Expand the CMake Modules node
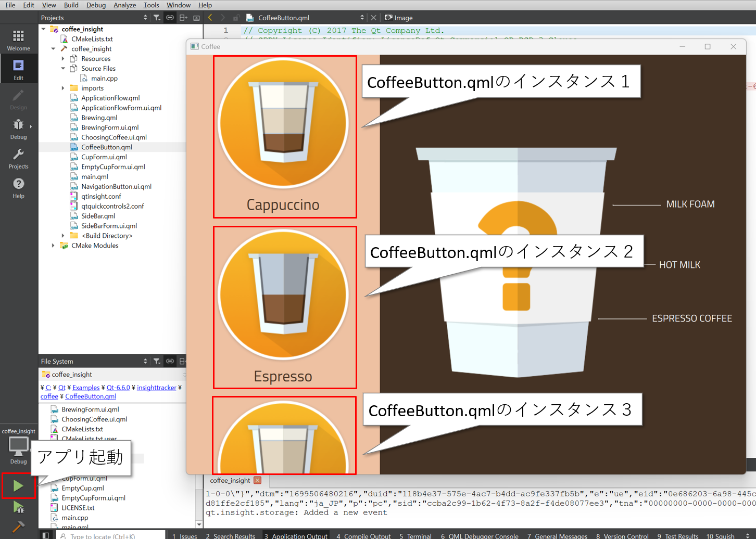The height and width of the screenshot is (539, 756). tap(53, 246)
